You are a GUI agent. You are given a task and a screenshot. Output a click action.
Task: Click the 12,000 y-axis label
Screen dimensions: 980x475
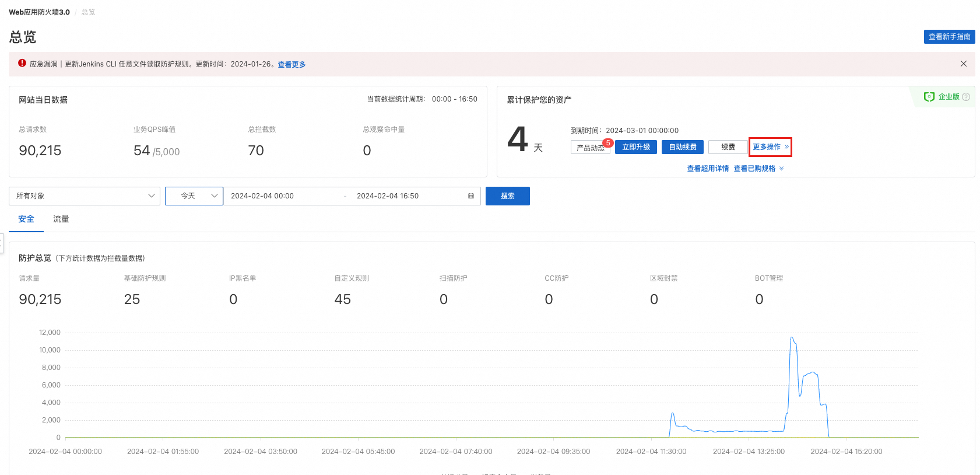pyautogui.click(x=50, y=333)
